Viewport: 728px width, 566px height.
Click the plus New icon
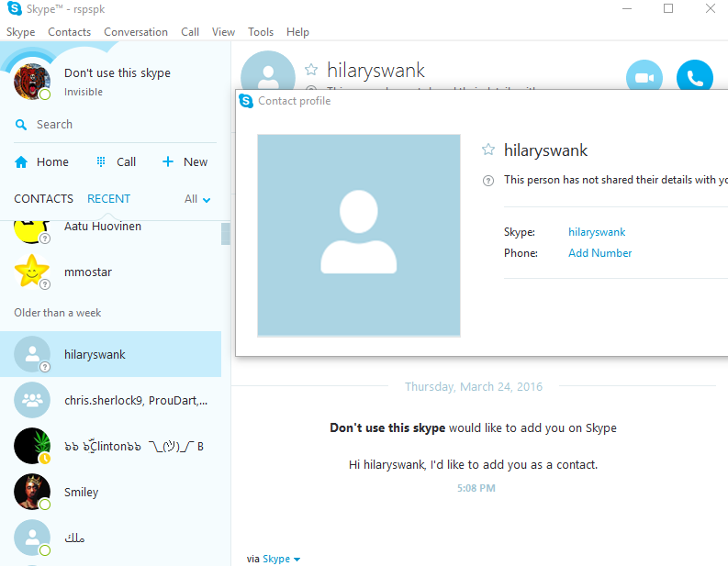click(x=168, y=161)
